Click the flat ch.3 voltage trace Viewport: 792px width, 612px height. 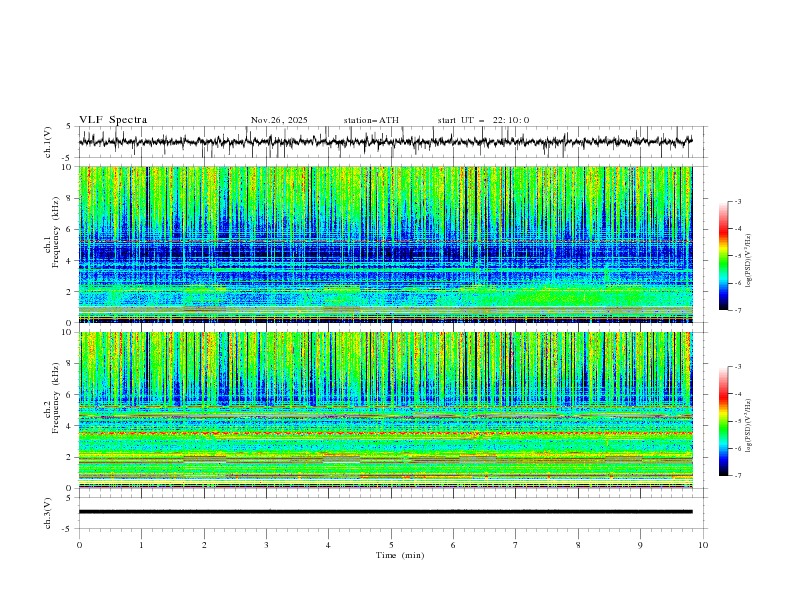click(x=385, y=512)
